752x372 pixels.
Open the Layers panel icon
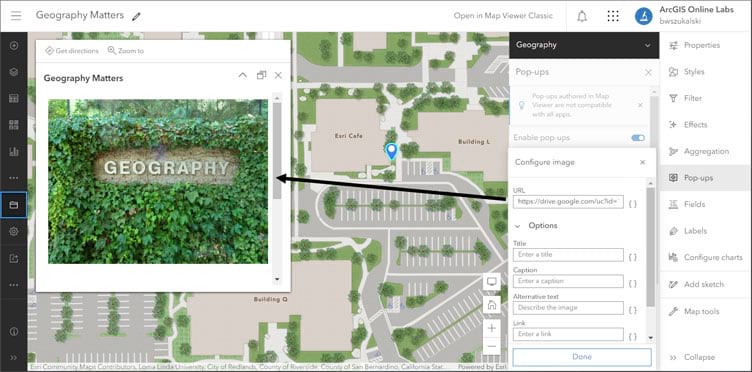pyautogui.click(x=14, y=72)
